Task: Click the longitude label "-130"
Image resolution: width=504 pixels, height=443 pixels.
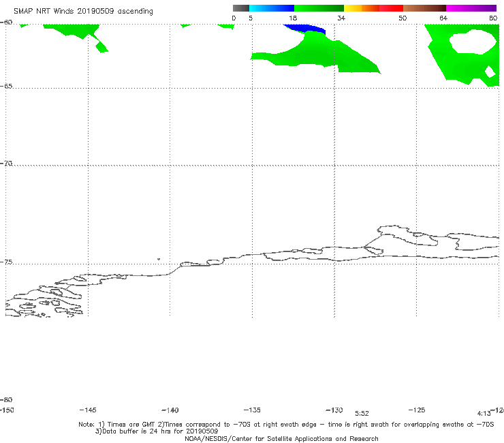Action: click(334, 410)
